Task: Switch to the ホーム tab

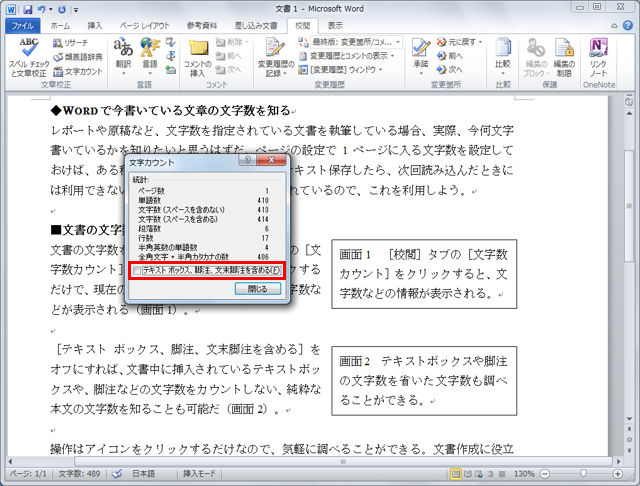Action: (x=60, y=26)
